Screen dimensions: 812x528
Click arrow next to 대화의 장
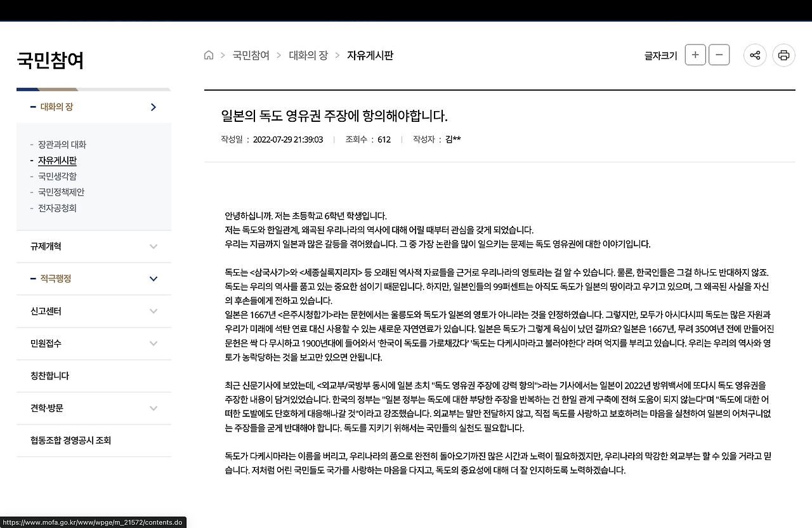(x=153, y=107)
